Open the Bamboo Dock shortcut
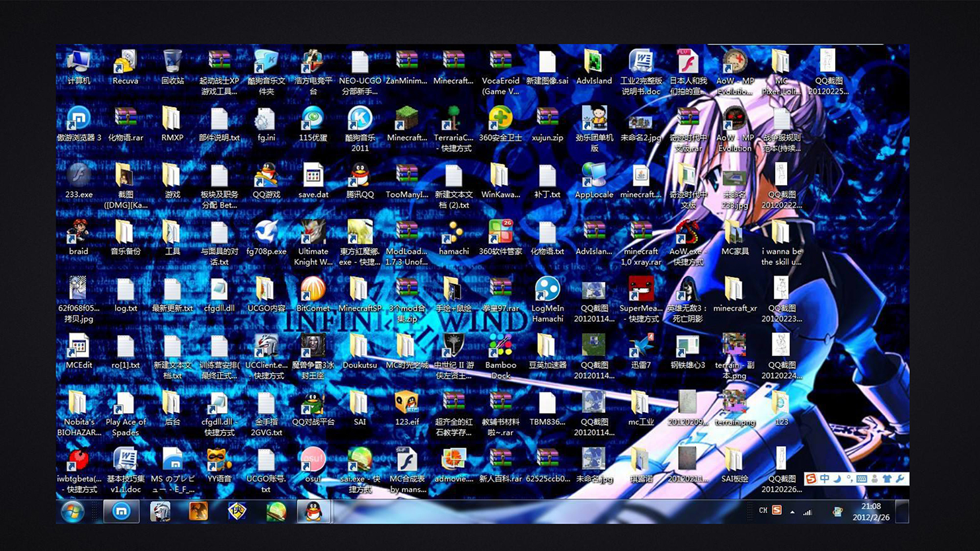 pyautogui.click(x=500, y=356)
